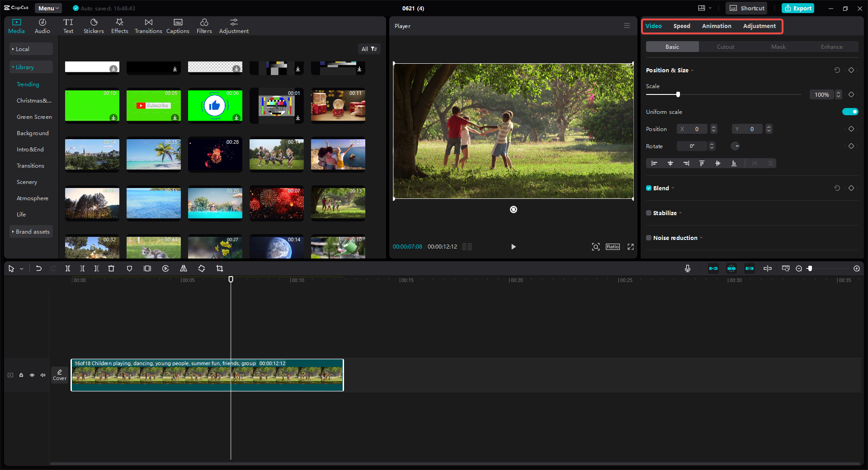This screenshot has height=470, width=868.
Task: Open the Menu dropdown in the top bar
Action: [47, 8]
